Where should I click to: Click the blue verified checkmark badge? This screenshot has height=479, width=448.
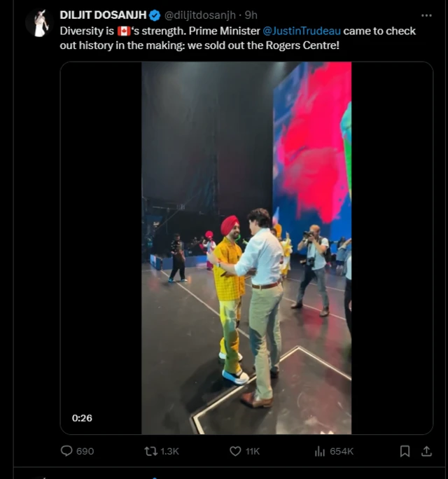[x=155, y=15]
